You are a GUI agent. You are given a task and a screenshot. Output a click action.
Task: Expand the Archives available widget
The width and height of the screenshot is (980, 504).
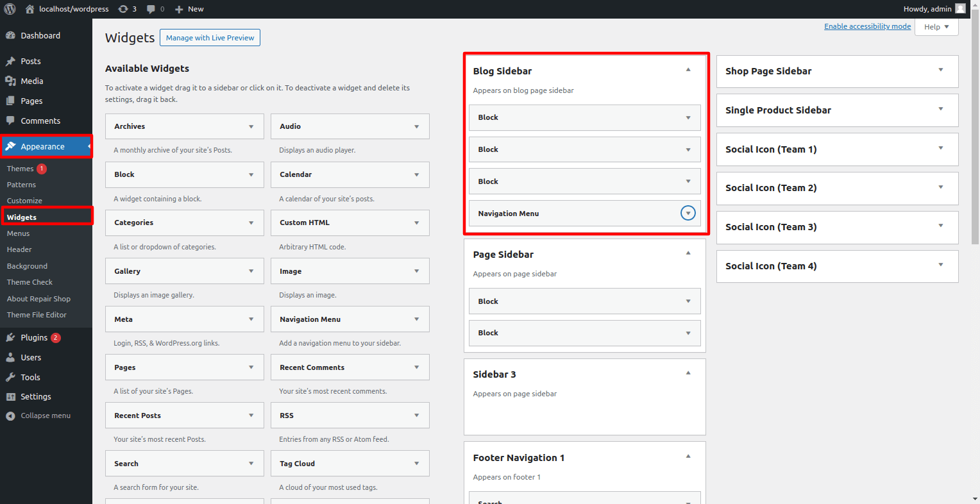[251, 127]
